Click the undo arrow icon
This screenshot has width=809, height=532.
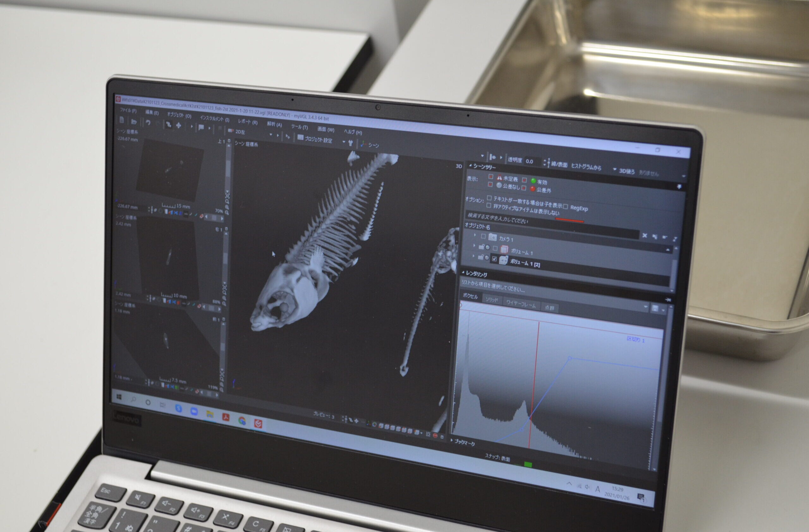coord(148,122)
